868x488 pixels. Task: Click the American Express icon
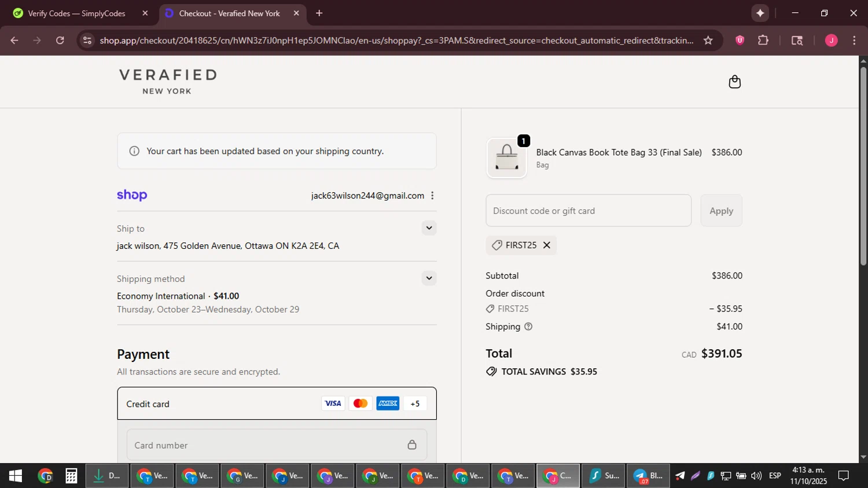click(388, 403)
